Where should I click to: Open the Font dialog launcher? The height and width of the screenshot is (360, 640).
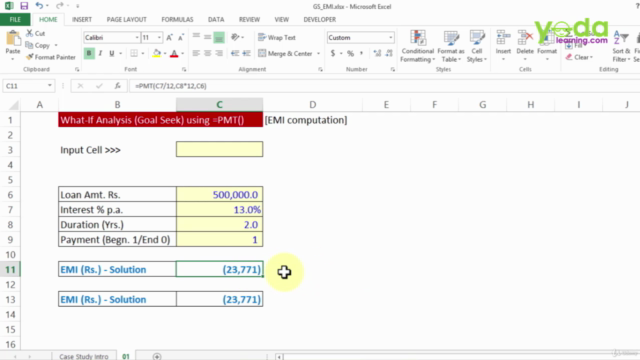point(184,70)
